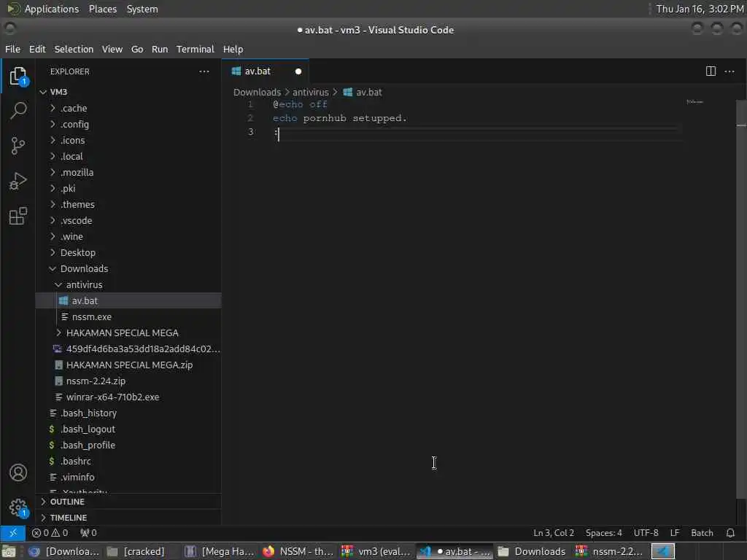
Task: Open the Explorer view in activity bar
Action: (x=18, y=76)
